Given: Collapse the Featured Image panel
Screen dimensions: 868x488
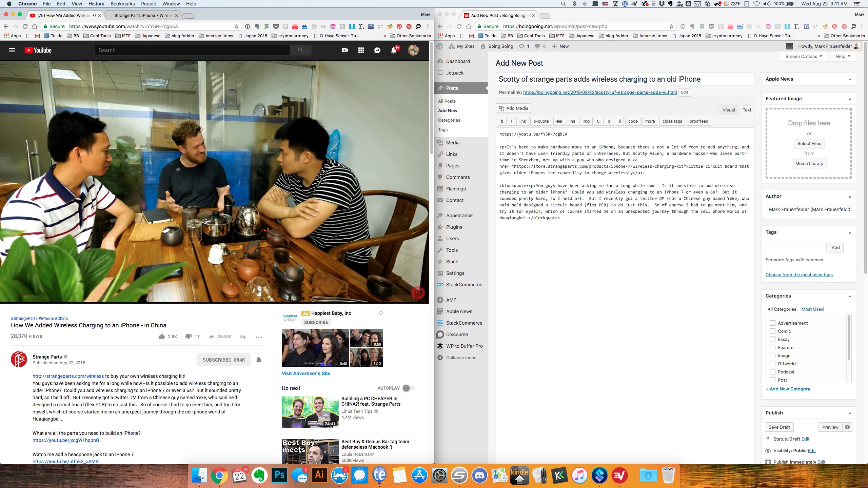Looking at the screenshot, I should 850,99.
